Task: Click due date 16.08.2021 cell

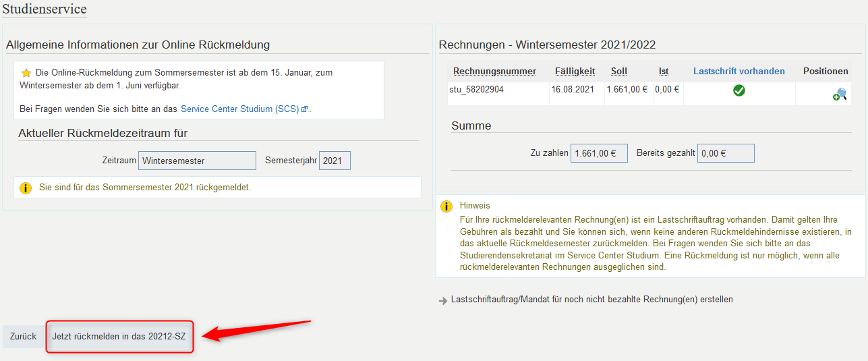Action: tap(573, 89)
